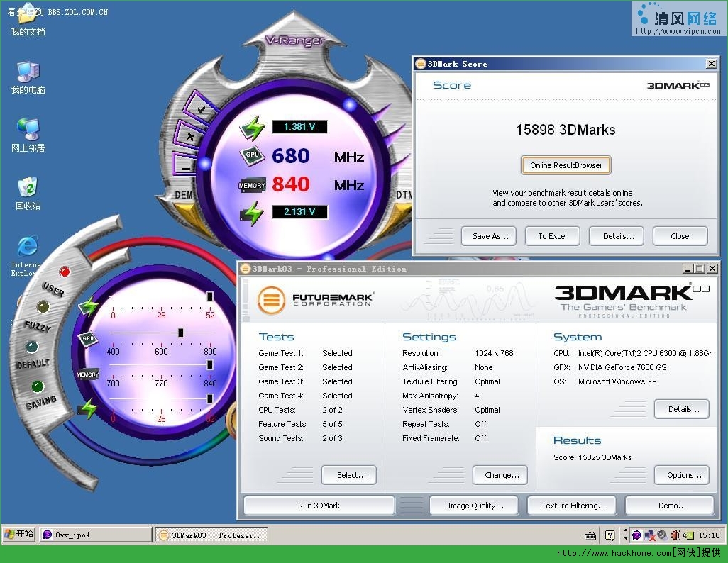Click the V-Ranger X cancel icon
Screen dimensions: 728x563
pyautogui.click(x=190, y=136)
